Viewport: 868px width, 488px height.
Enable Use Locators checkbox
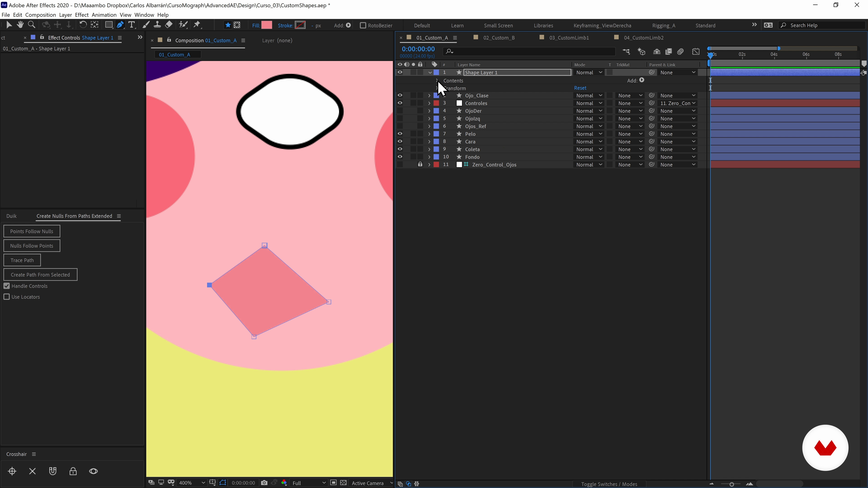tap(7, 297)
